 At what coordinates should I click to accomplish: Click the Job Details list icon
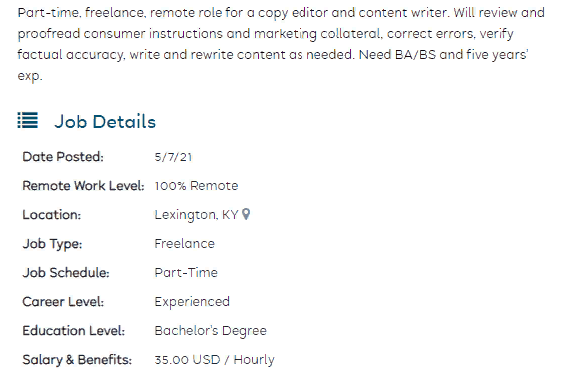(x=27, y=120)
